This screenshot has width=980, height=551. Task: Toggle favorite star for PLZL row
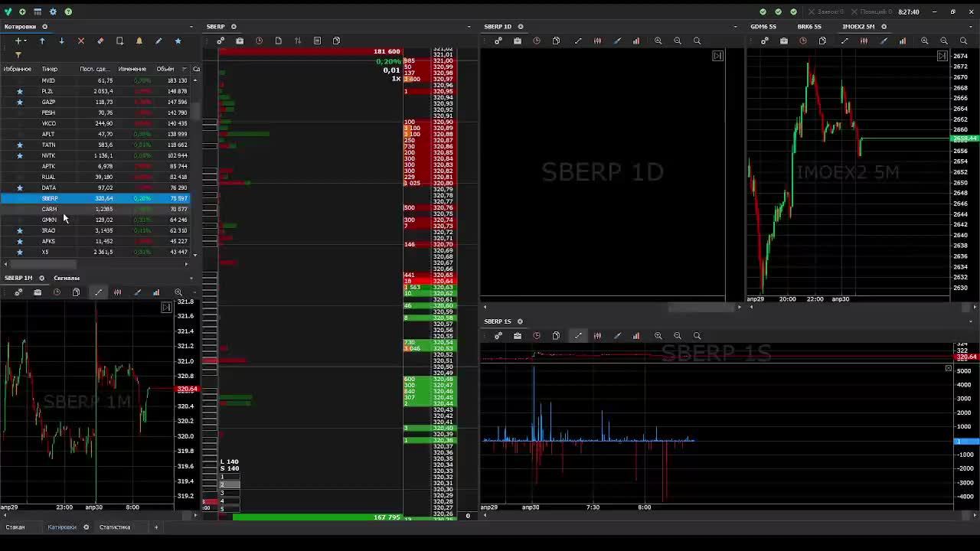(20, 91)
